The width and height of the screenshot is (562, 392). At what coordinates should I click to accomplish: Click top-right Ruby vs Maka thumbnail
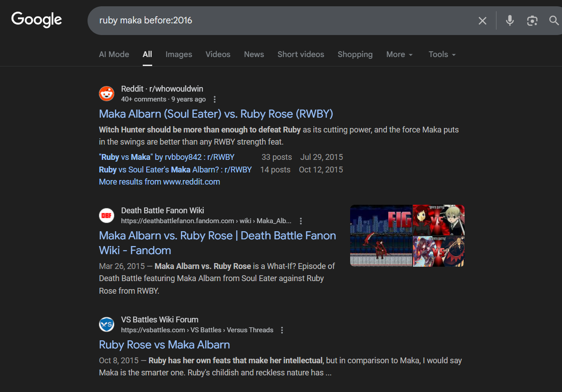pos(439,220)
